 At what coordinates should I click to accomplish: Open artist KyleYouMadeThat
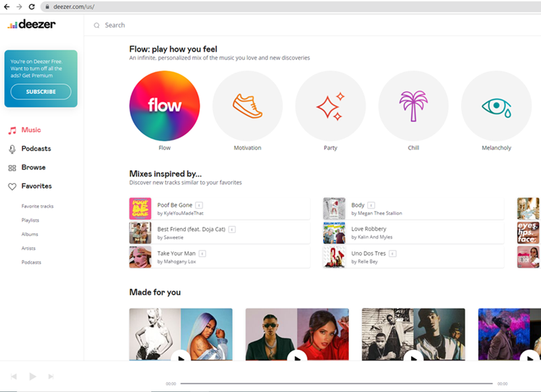[x=183, y=214]
